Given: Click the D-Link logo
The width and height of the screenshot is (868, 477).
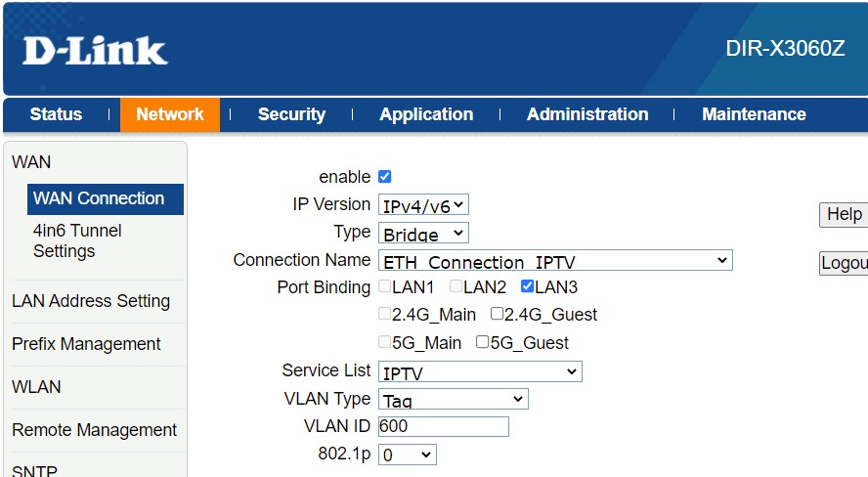Looking at the screenshot, I should tap(95, 51).
